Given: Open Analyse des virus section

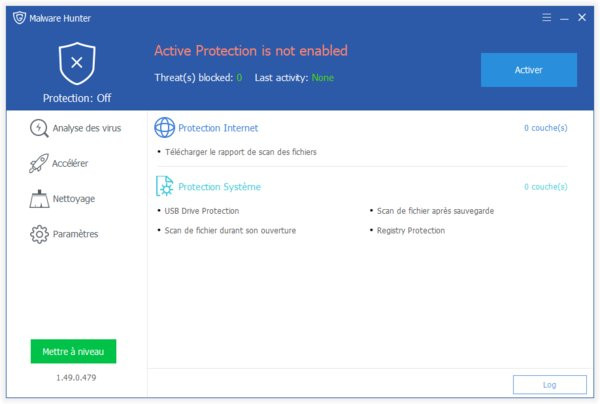Looking at the screenshot, I should (x=75, y=128).
